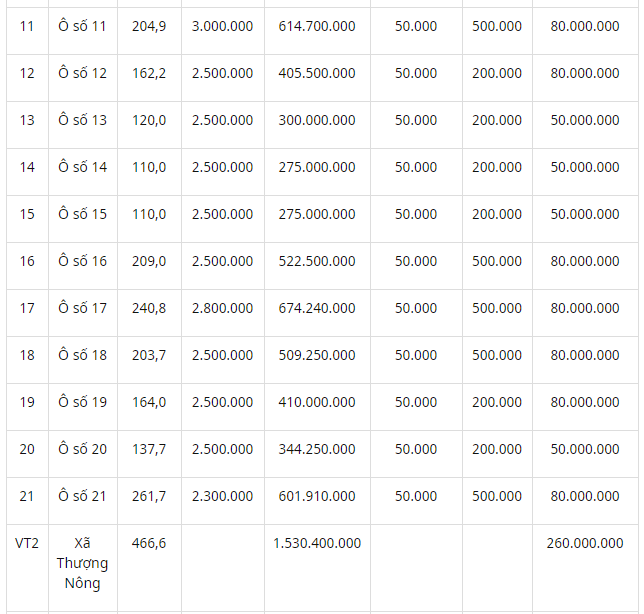Click the 344.250.000 amount cell
The width and height of the screenshot is (644, 614).
pyautogui.click(x=317, y=449)
